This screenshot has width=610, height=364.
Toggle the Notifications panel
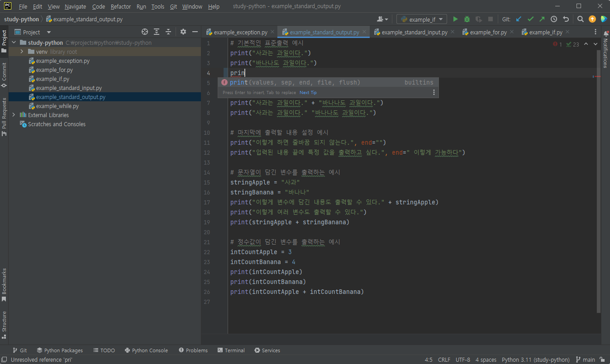[605, 49]
